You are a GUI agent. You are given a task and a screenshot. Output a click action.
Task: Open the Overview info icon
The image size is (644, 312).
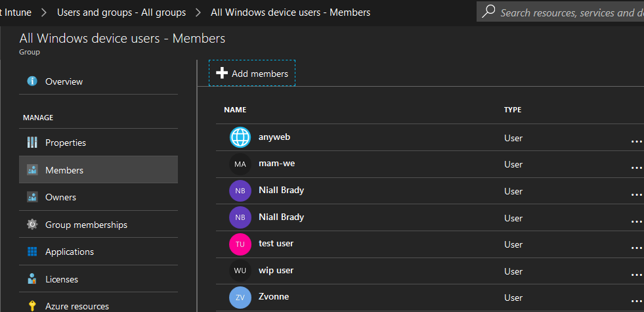tap(32, 81)
